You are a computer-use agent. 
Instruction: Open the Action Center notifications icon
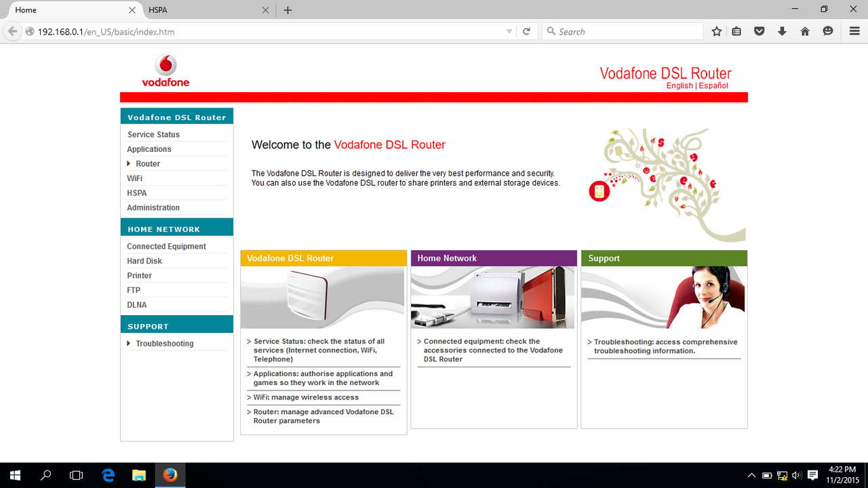813,475
